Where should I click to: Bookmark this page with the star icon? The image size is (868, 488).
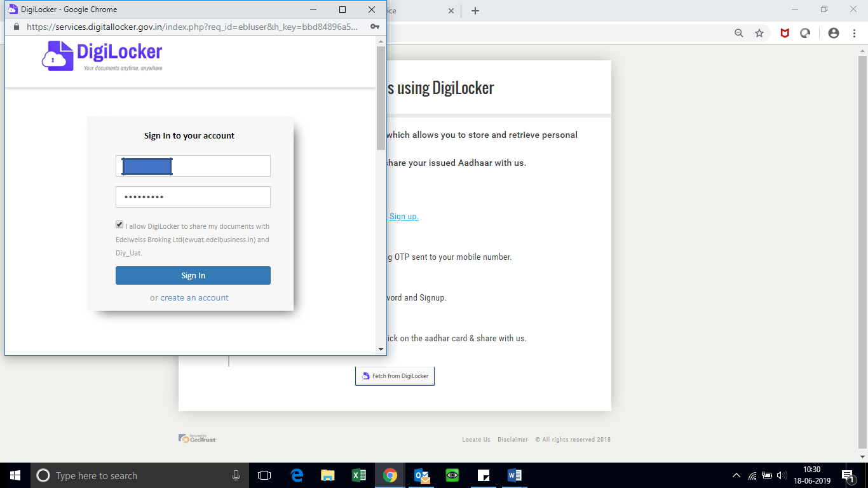click(x=759, y=33)
